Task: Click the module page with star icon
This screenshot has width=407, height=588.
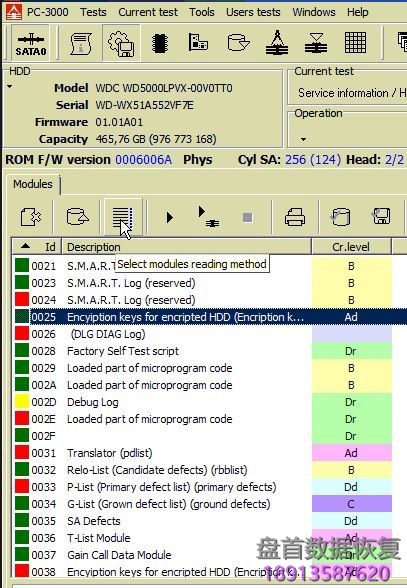Action: 31,217
